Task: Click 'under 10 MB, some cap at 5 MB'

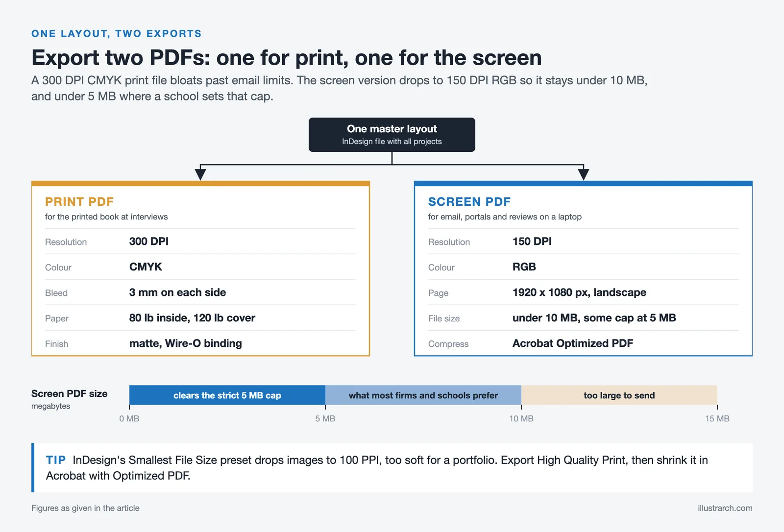Action: [x=594, y=318]
